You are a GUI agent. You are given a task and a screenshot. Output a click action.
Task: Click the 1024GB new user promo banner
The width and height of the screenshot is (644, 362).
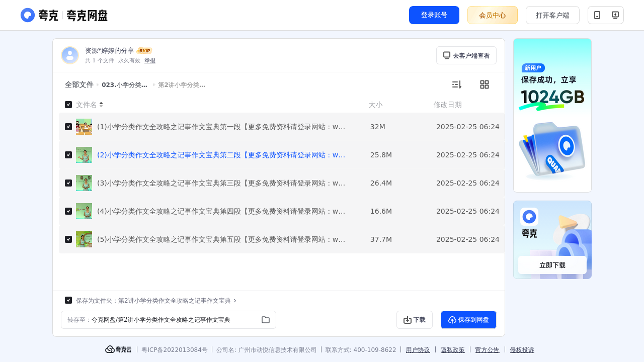click(x=552, y=115)
